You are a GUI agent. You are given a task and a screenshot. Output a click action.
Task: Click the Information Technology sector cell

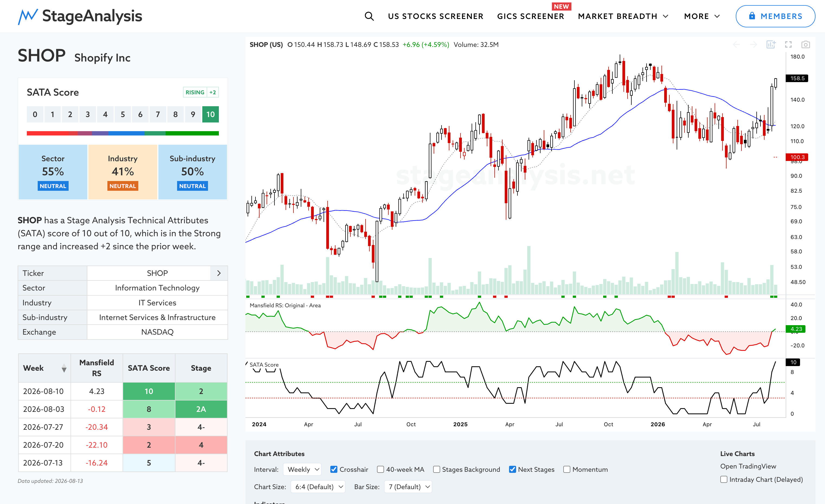(x=157, y=288)
